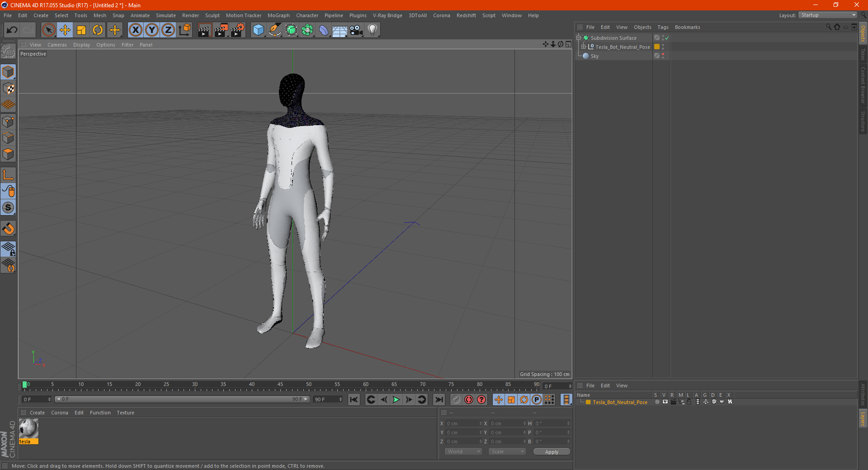Screen dimensions: 868x470
Task: Open the World coordinate dropdown
Action: [463, 451]
